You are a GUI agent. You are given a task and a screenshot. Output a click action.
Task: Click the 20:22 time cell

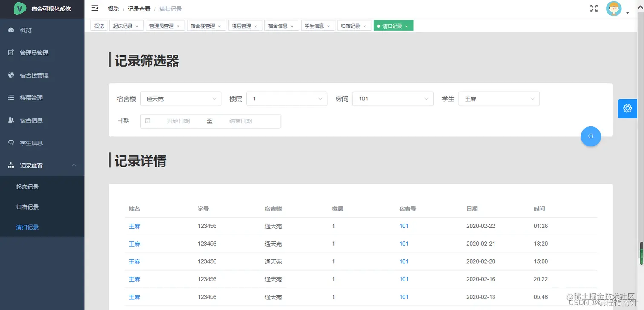point(540,279)
